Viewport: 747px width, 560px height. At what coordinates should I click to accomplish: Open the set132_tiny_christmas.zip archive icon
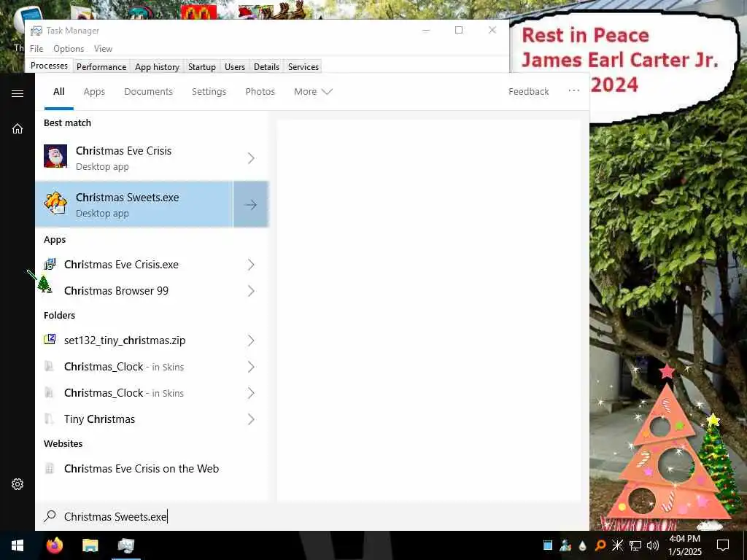pyautogui.click(x=50, y=340)
